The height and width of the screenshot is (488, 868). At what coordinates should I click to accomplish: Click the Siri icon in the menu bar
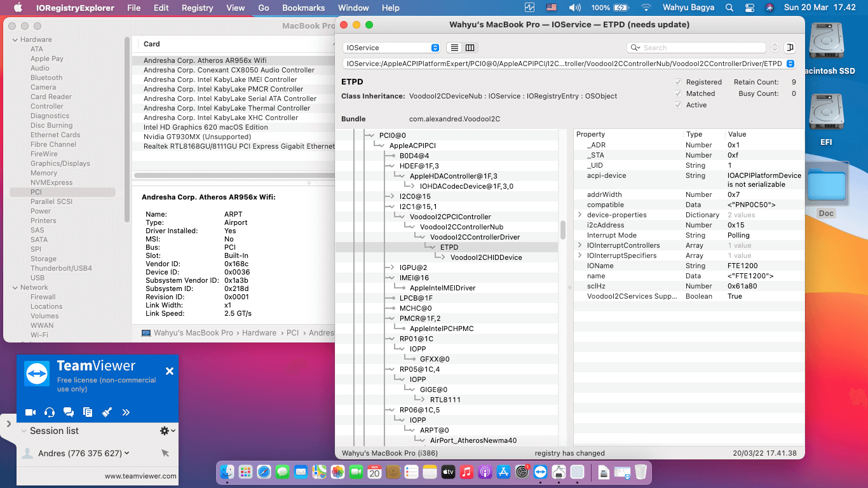click(x=770, y=8)
